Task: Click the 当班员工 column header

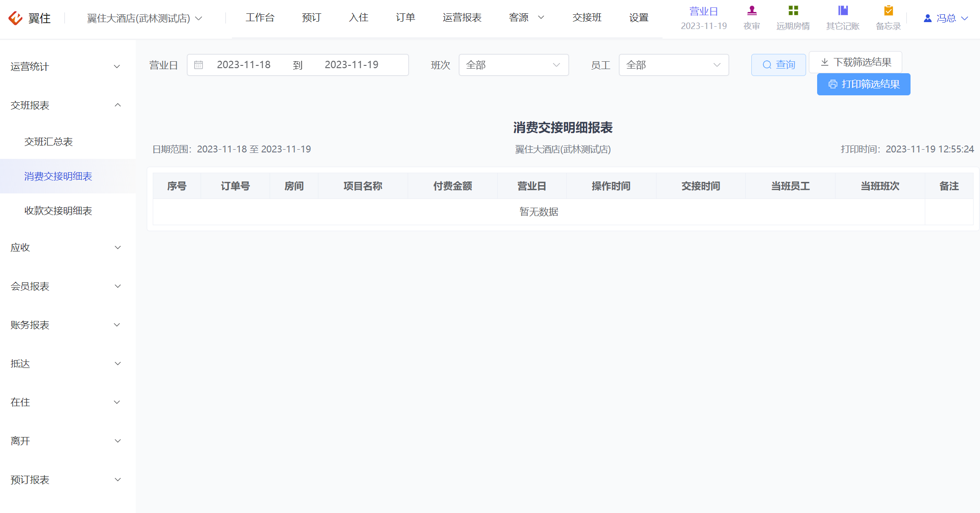Action: [790, 186]
